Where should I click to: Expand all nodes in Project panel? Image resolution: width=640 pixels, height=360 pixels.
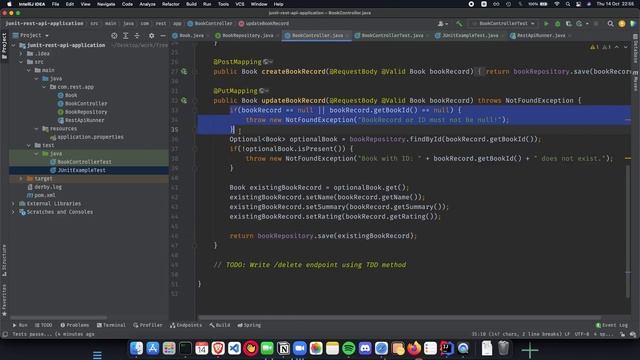coord(126,36)
